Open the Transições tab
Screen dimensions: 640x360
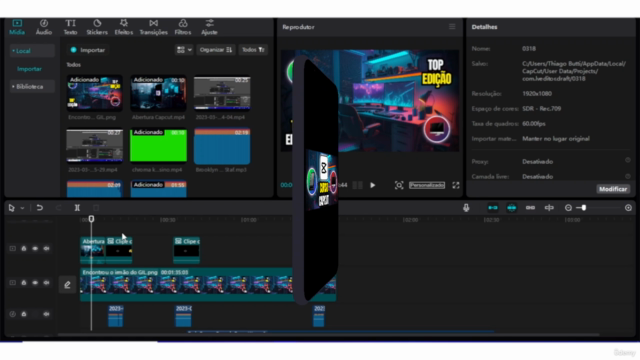[153, 27]
